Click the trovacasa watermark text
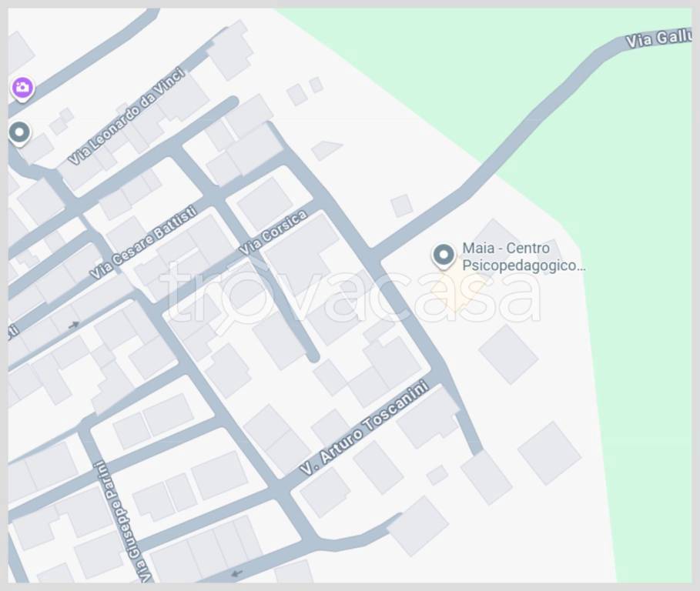The height and width of the screenshot is (591, 700). click(350, 292)
